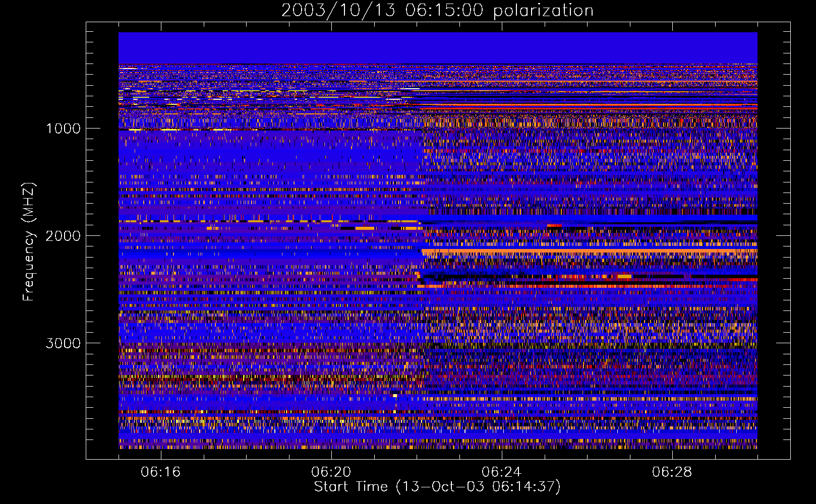The height and width of the screenshot is (504, 816).
Task: Click the 06:24 time tick label
Action: pos(501,472)
